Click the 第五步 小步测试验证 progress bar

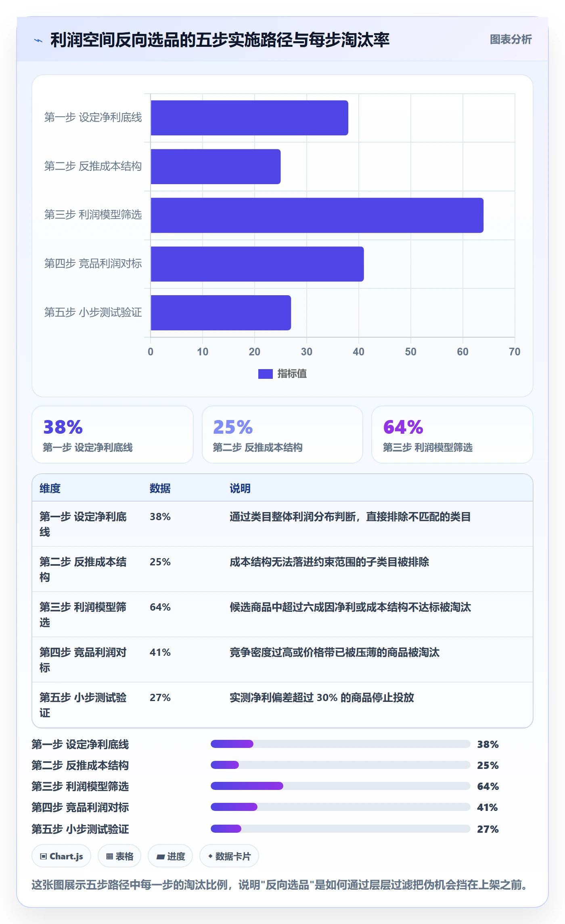tap(341, 829)
